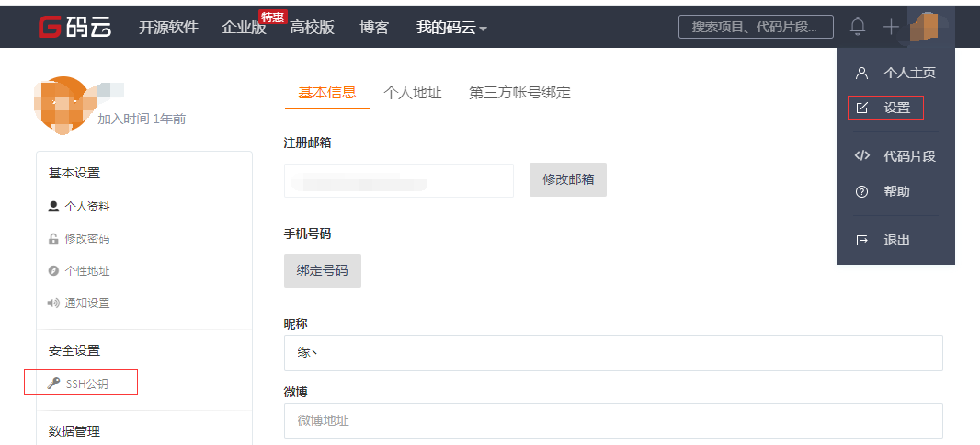Select 设置 in the user menu
Viewport: 980px width, 445px height.
pyautogui.click(x=896, y=108)
